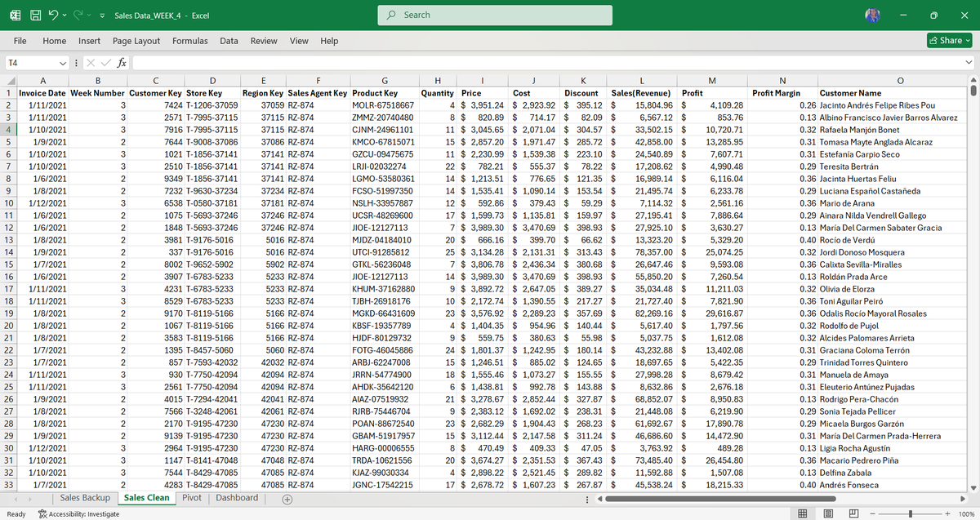Open the Name Box dropdown
The height and width of the screenshot is (520, 980).
63,62
